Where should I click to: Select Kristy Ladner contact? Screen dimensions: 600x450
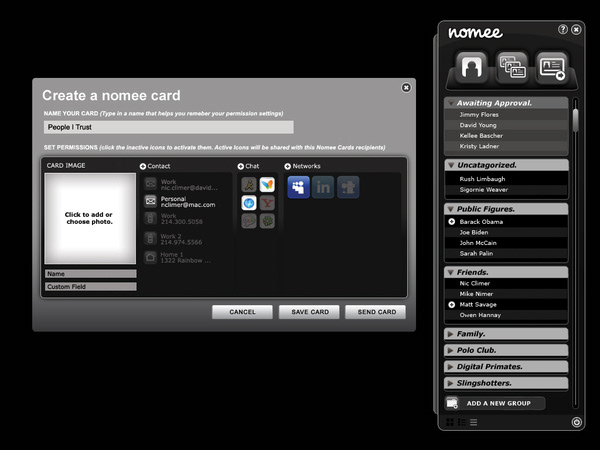(506, 146)
